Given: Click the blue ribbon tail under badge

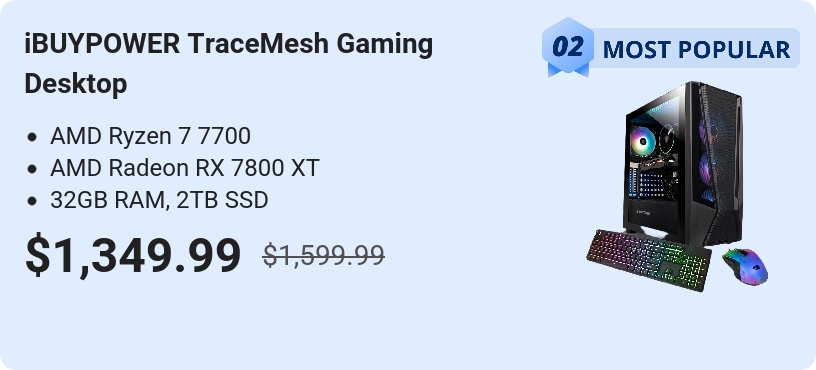Looking at the screenshot, I should point(568,70).
